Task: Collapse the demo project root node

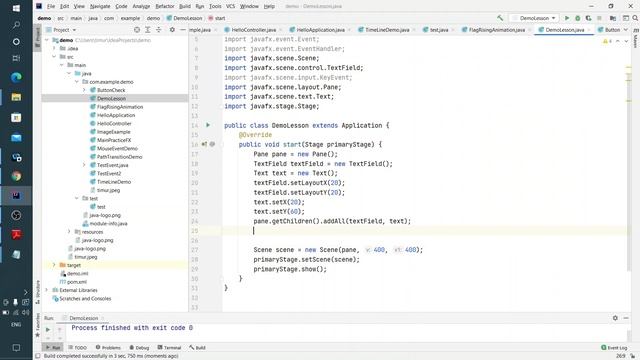Action: (47, 40)
